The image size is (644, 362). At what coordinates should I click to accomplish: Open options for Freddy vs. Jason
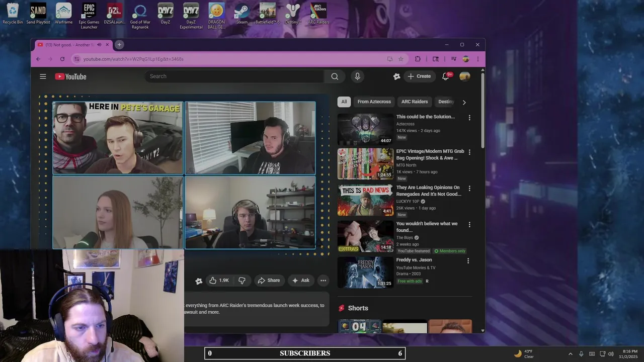(x=468, y=261)
